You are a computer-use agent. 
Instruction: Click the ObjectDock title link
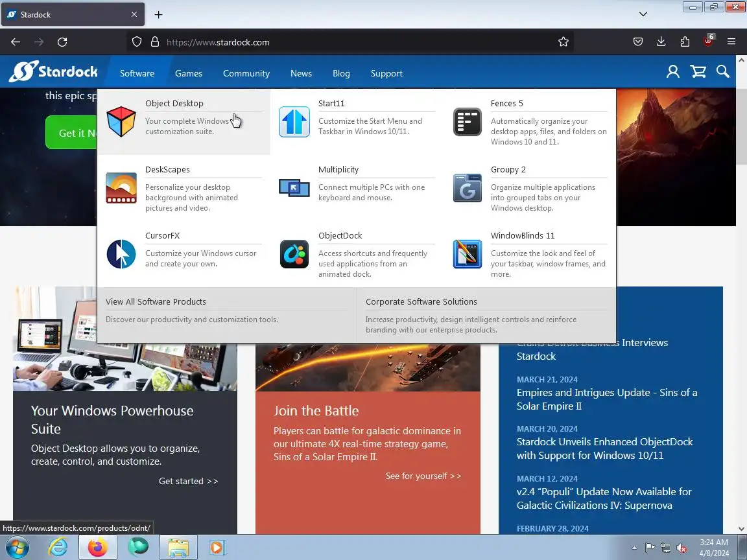tap(340, 236)
